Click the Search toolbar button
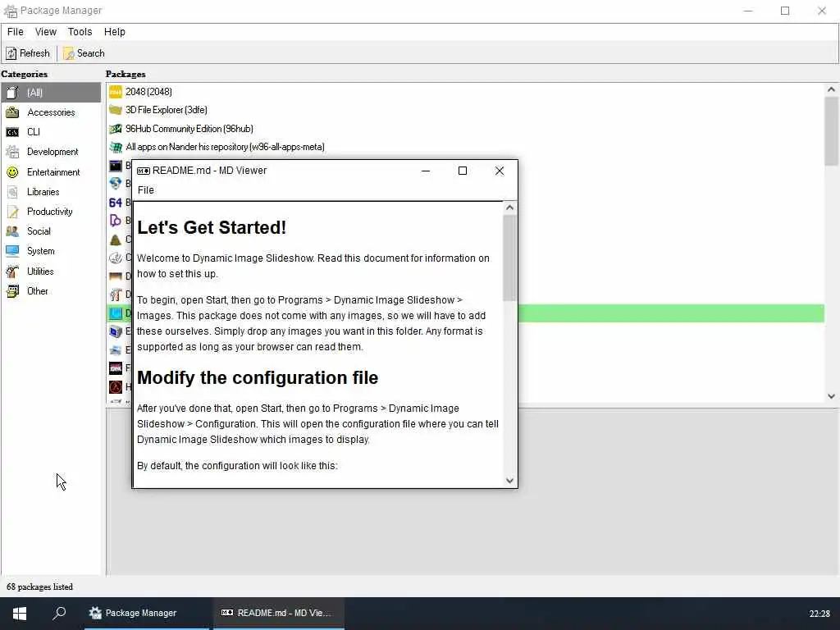The image size is (840, 630). 84,53
